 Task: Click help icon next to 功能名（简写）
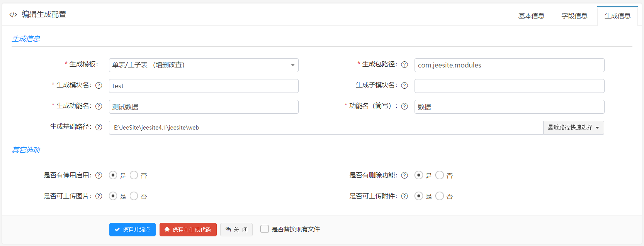(404, 106)
